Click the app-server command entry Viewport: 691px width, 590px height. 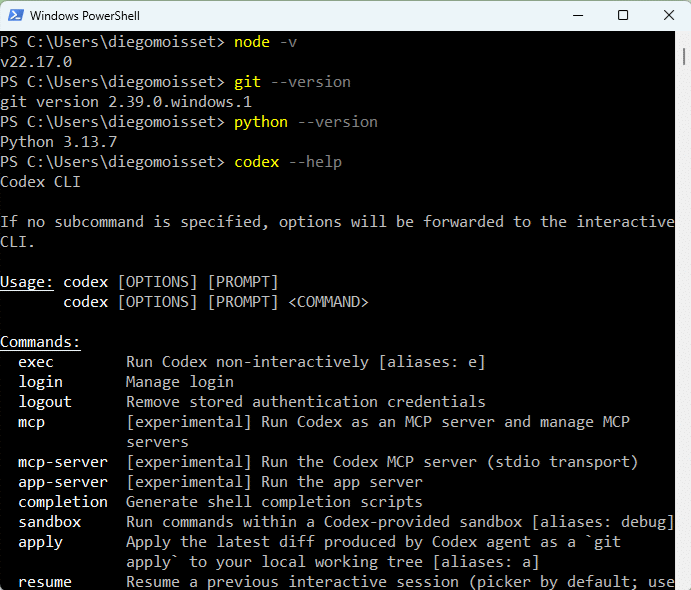coord(63,482)
